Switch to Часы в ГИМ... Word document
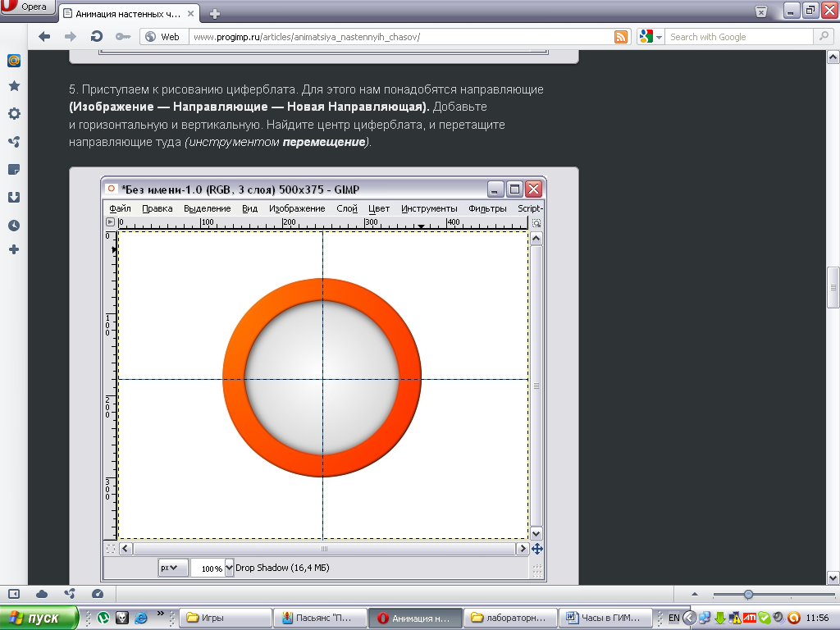 (605, 618)
